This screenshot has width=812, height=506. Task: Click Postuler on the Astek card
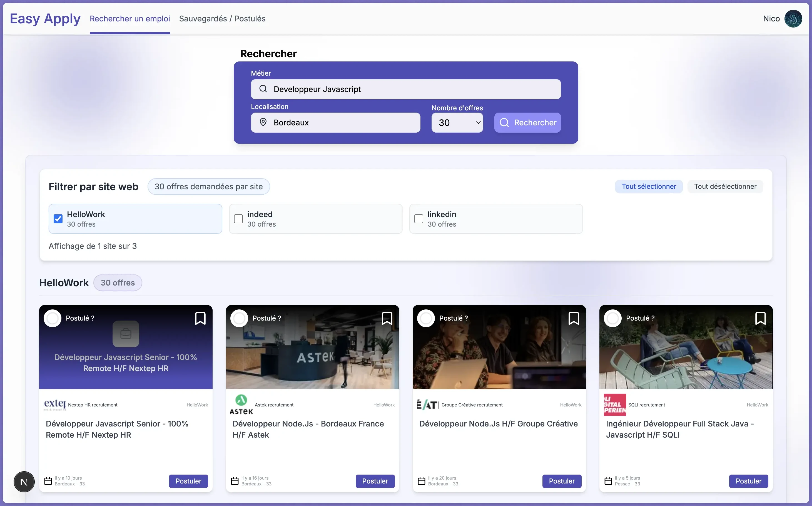[375, 481]
